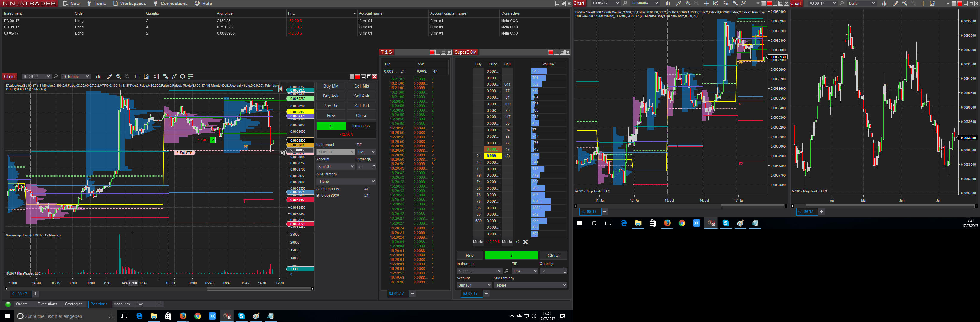Open the 60 Minute interval dropdown

click(x=644, y=3)
